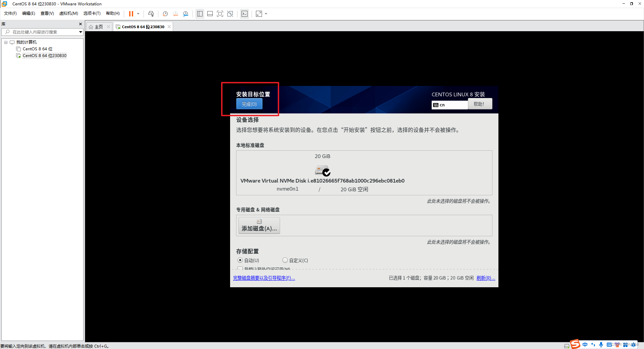Screen dimensions: 644x349
Task: Open the 帮助(H) menu
Action: click(113, 13)
